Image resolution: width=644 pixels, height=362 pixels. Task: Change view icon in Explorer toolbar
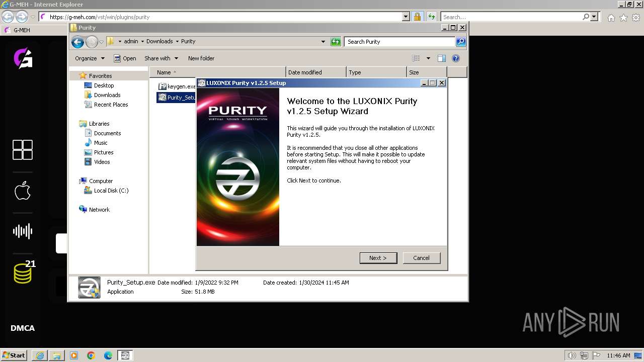click(416, 58)
